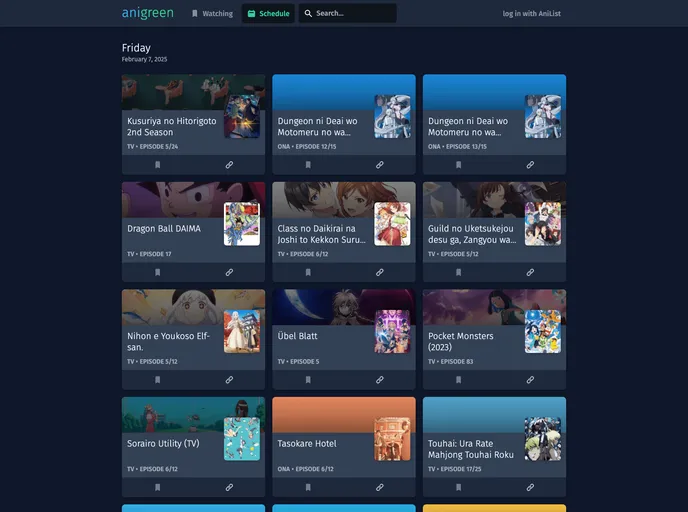
Task: Click Class no Daikirai na Joshi cover thumbnail
Action: coord(392,224)
